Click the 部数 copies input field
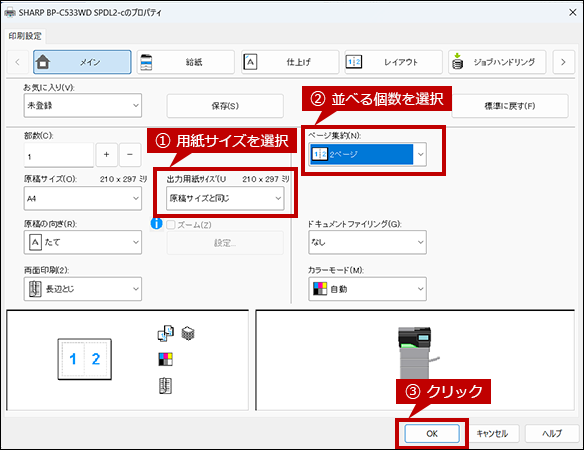This screenshot has width=584, height=450. (x=59, y=155)
